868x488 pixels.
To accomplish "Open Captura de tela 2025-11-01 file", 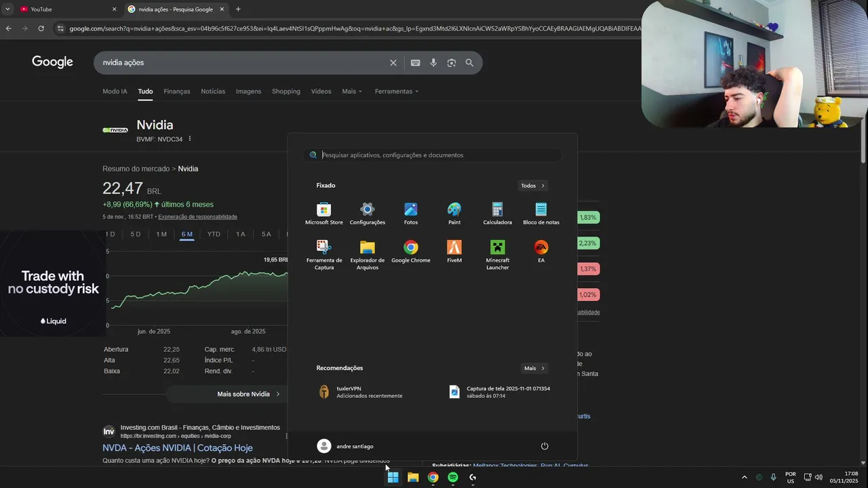I will coord(500,392).
